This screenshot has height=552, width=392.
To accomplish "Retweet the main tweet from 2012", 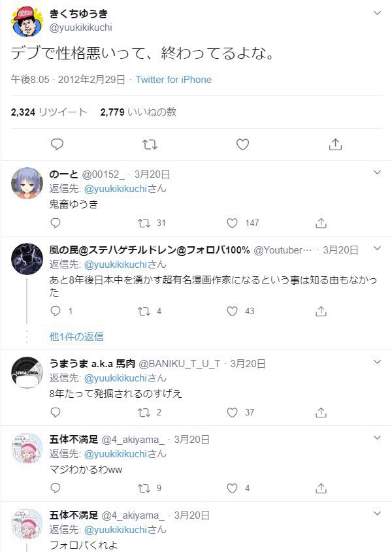I will pos(150,144).
